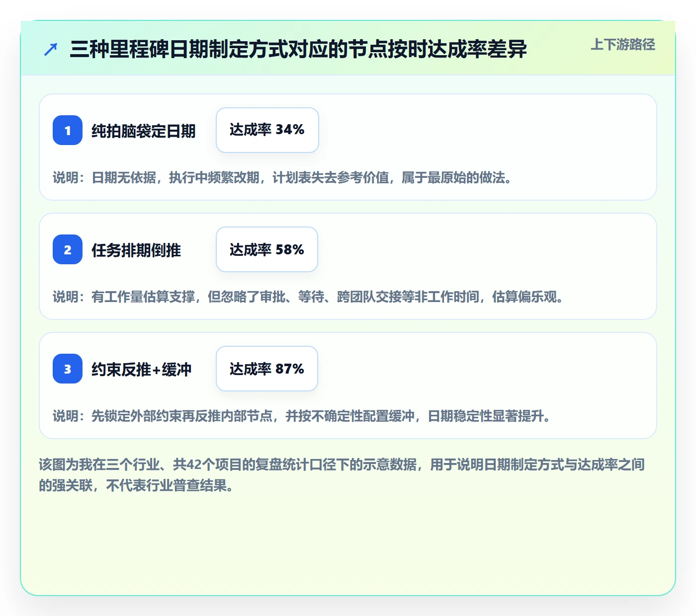The width and height of the screenshot is (696, 616).
Task: Click the 达成率 34% pill
Action: [x=267, y=130]
